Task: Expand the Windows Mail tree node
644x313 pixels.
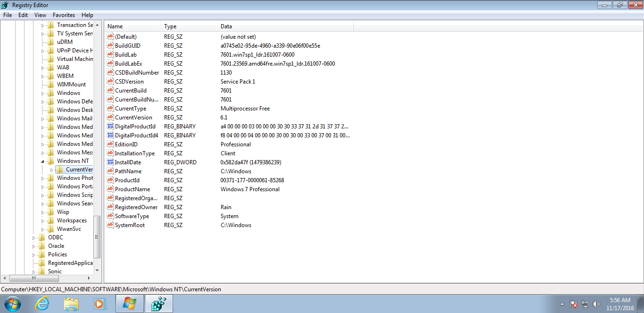Action: click(x=43, y=118)
